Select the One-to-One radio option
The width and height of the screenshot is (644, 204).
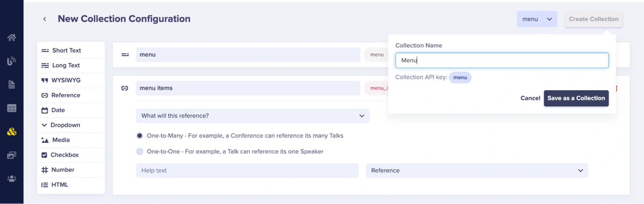[140, 151]
